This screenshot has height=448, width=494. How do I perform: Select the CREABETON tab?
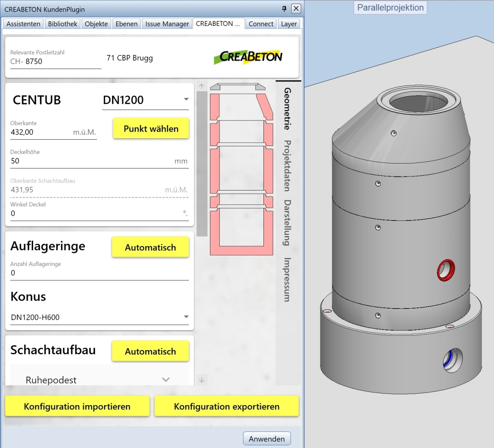click(x=218, y=23)
